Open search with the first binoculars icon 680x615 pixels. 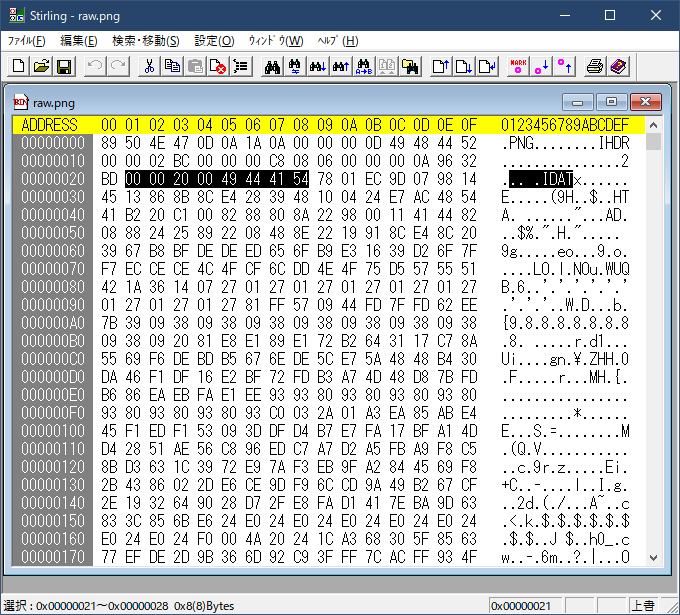(x=271, y=67)
